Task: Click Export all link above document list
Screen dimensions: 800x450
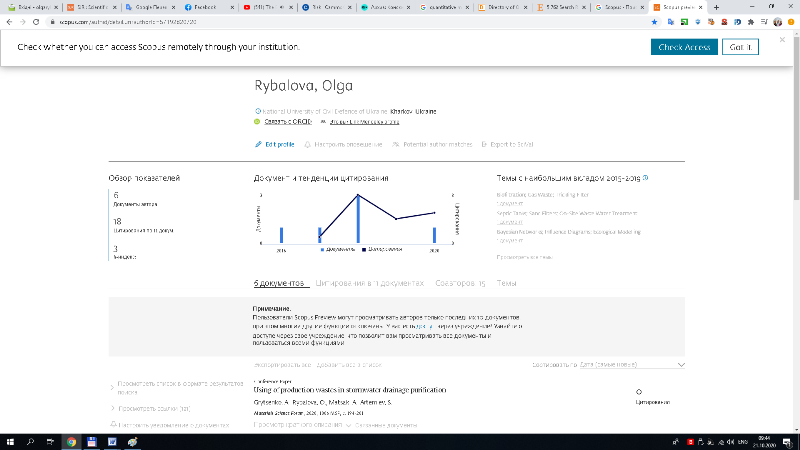Action: tap(282, 365)
